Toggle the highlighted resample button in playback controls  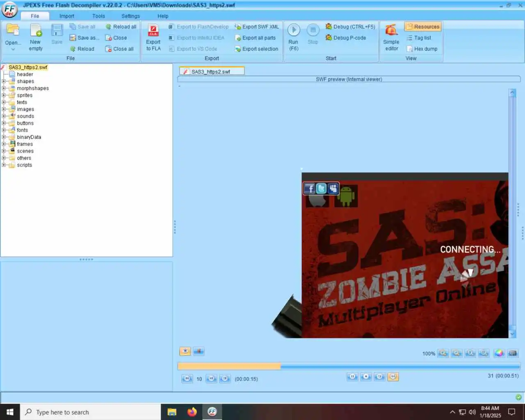(393, 377)
